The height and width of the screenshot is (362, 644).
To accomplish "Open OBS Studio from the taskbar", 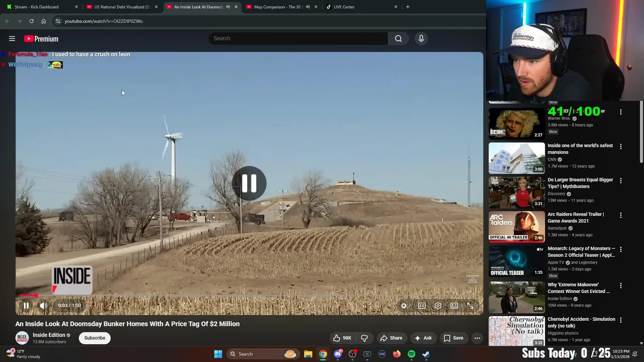I will tap(353, 354).
